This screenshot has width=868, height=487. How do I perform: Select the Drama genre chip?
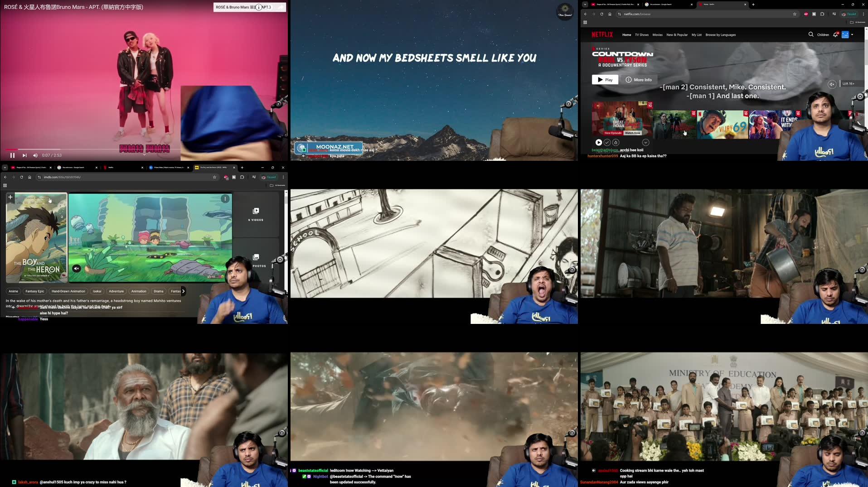click(x=159, y=291)
